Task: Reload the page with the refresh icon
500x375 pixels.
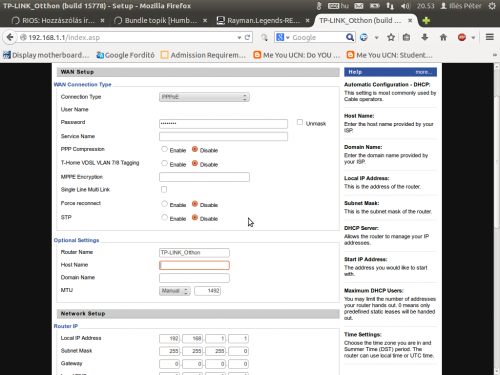Action: (247, 37)
